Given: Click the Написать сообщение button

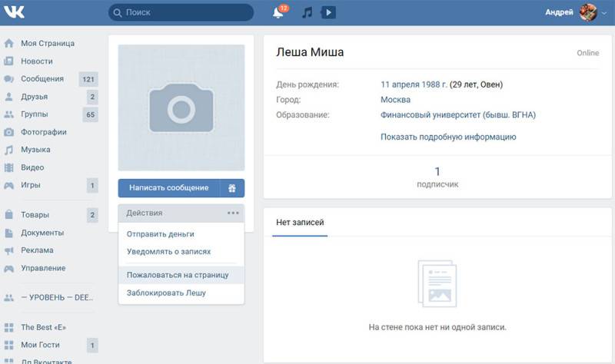Looking at the screenshot, I should (x=168, y=188).
